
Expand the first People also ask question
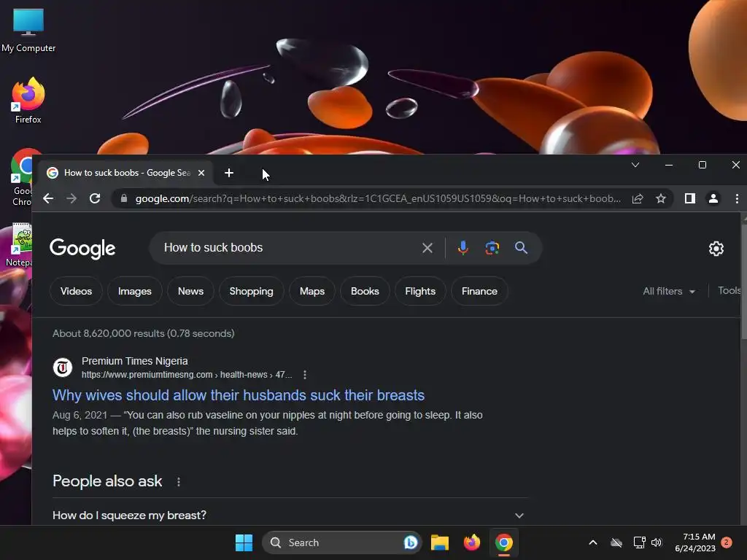[290, 516]
